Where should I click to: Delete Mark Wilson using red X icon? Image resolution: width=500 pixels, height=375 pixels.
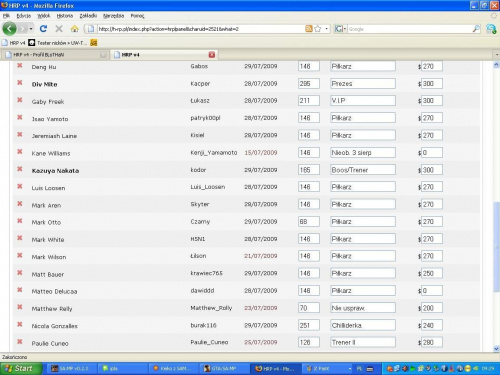pos(20,255)
